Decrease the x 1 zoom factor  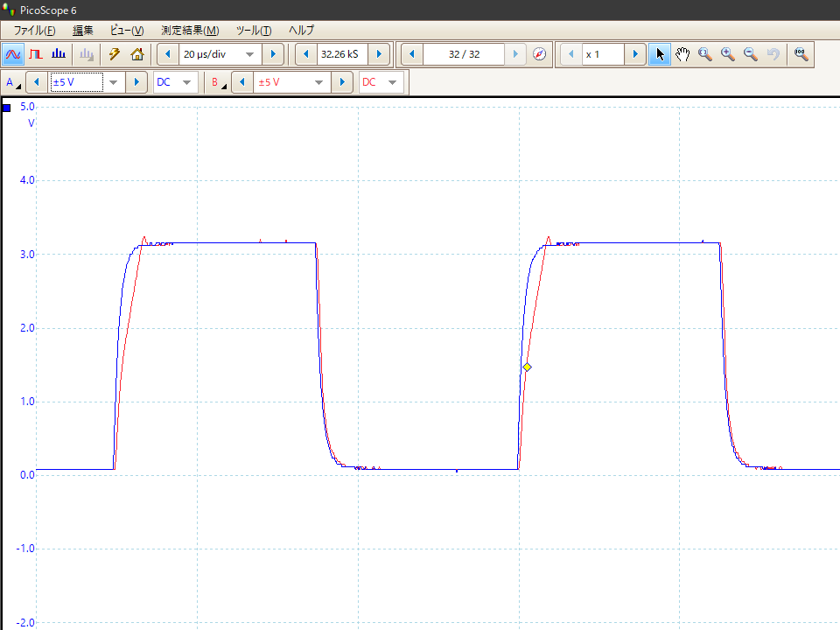click(x=571, y=54)
